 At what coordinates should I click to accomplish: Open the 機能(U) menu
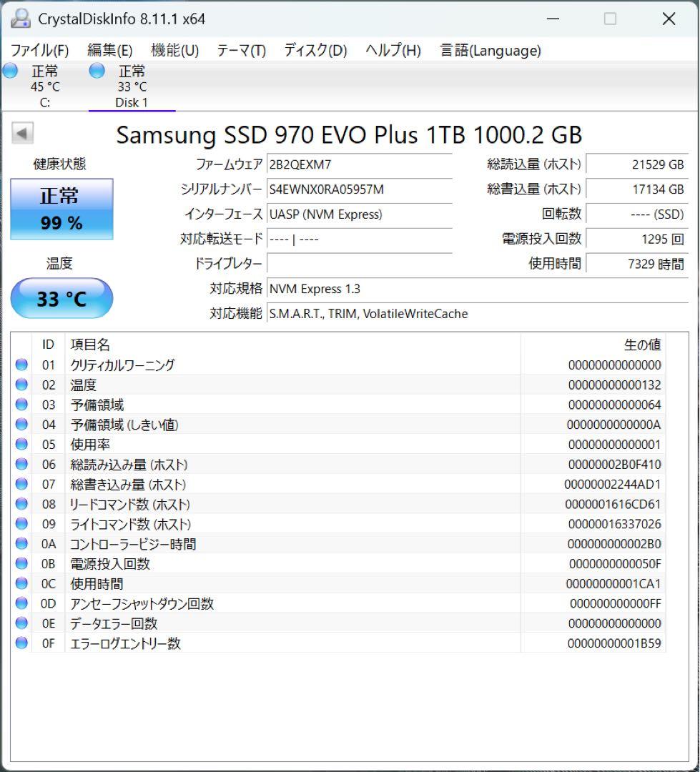pos(175,50)
